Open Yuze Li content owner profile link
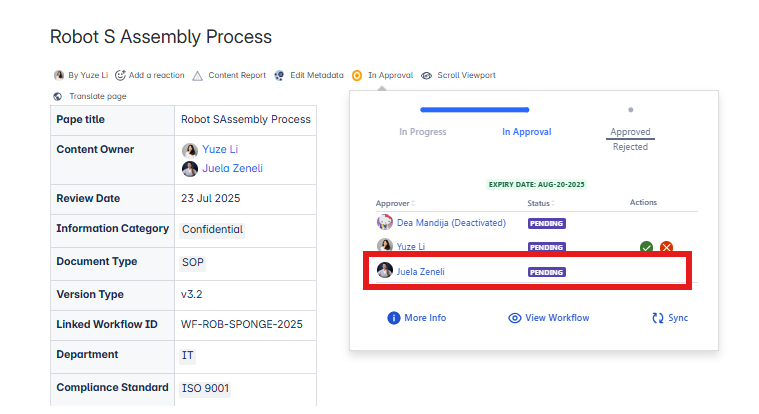 (221, 149)
